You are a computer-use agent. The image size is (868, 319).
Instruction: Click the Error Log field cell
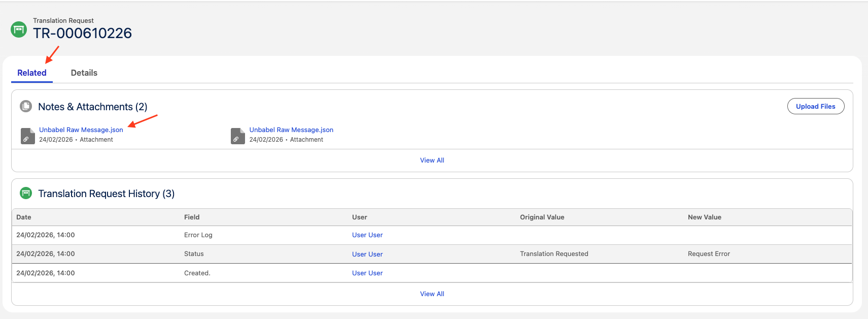[198, 235]
